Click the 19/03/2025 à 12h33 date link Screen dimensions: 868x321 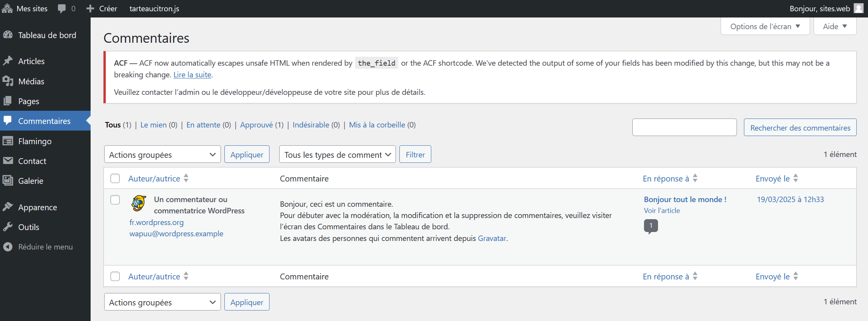790,199
